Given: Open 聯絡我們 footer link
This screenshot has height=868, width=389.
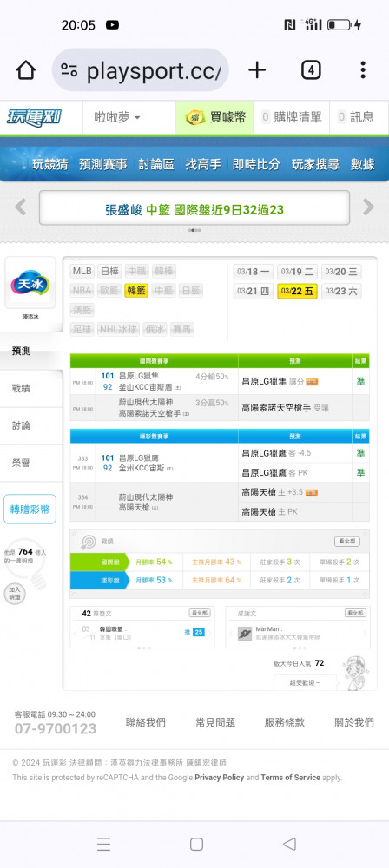Looking at the screenshot, I should coord(146,722).
